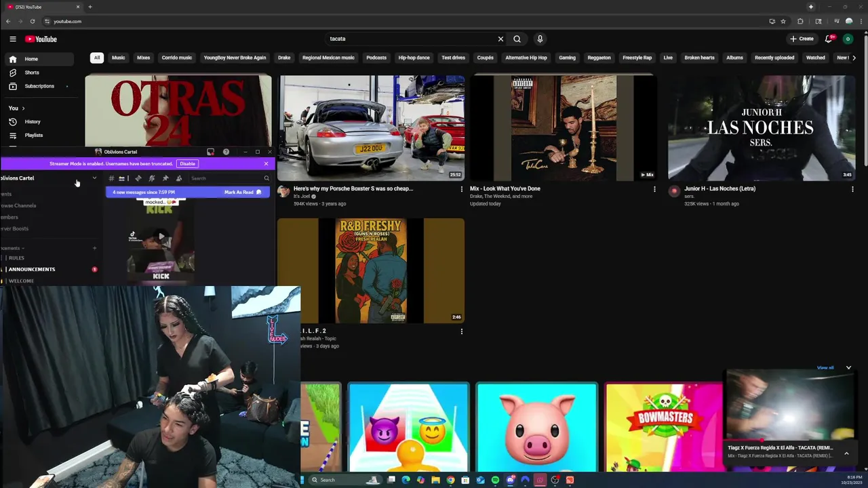
Task: Click 'View all' above the mini games
Action: [x=825, y=367]
